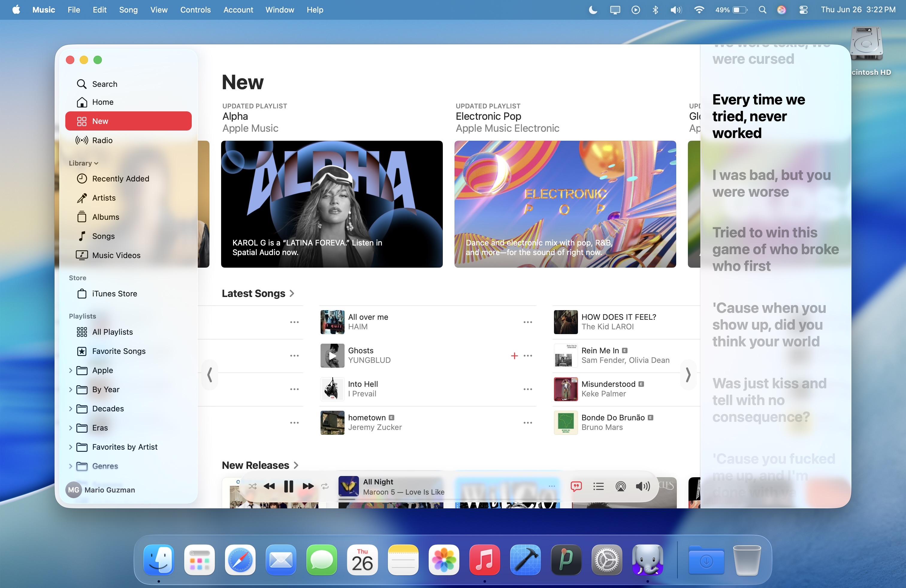Toggle the lyrics panel button
The height and width of the screenshot is (588, 906).
[576, 486]
